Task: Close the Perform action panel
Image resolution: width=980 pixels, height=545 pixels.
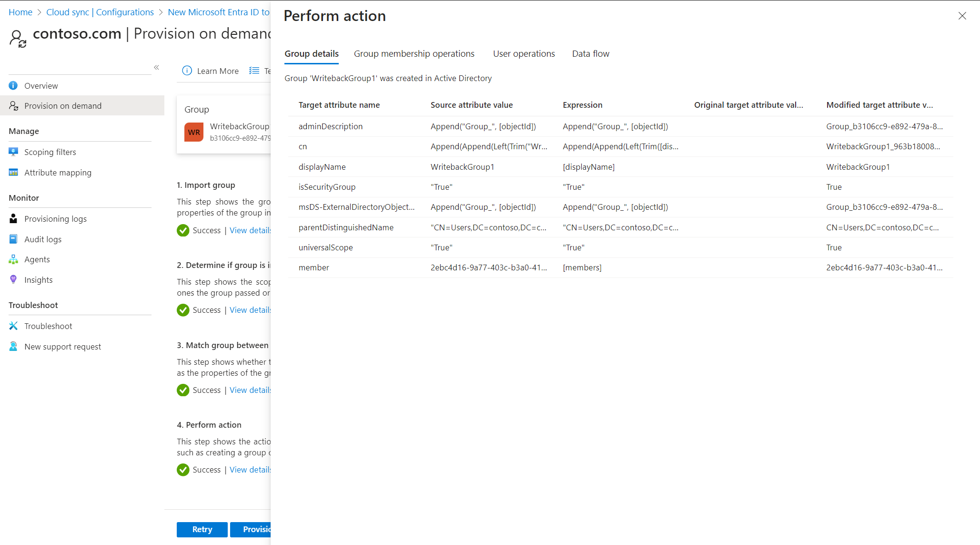Action: [962, 16]
